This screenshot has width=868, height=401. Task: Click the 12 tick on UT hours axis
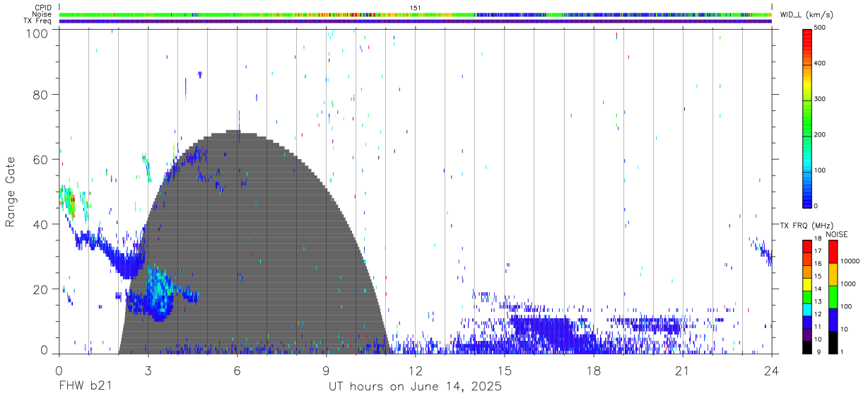[x=416, y=370]
